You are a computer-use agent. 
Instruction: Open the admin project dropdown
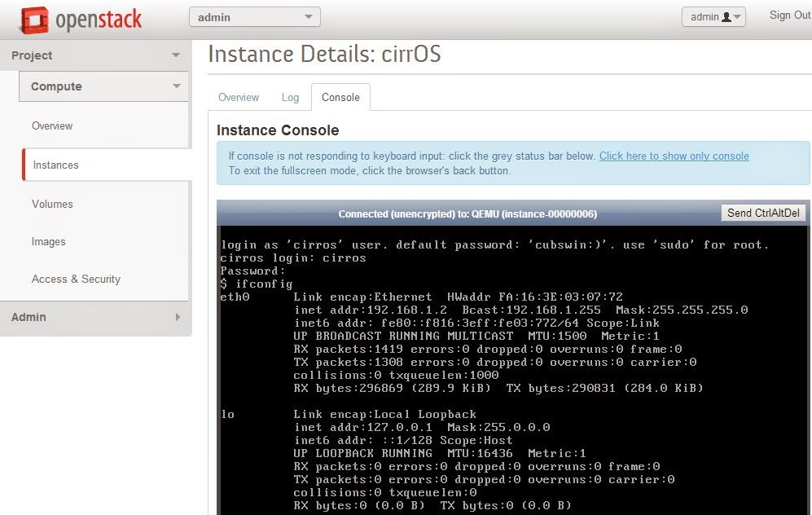click(x=255, y=17)
